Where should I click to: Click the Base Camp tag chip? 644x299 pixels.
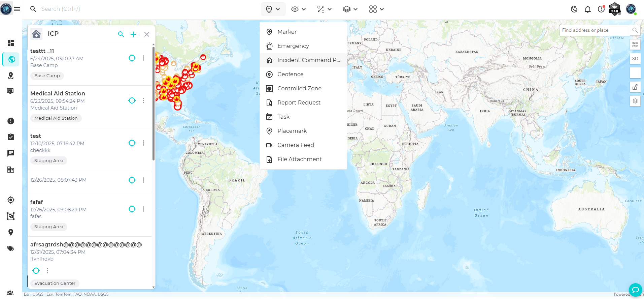coord(47,76)
